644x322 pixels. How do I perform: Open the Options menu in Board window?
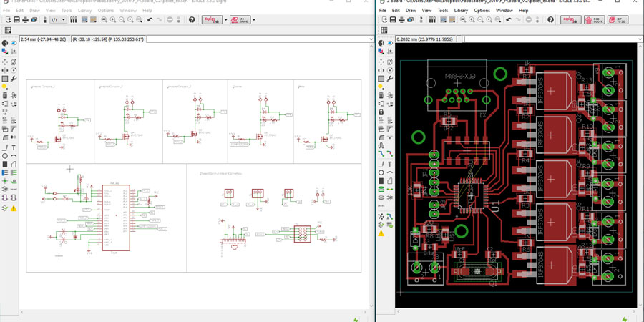coord(482,10)
